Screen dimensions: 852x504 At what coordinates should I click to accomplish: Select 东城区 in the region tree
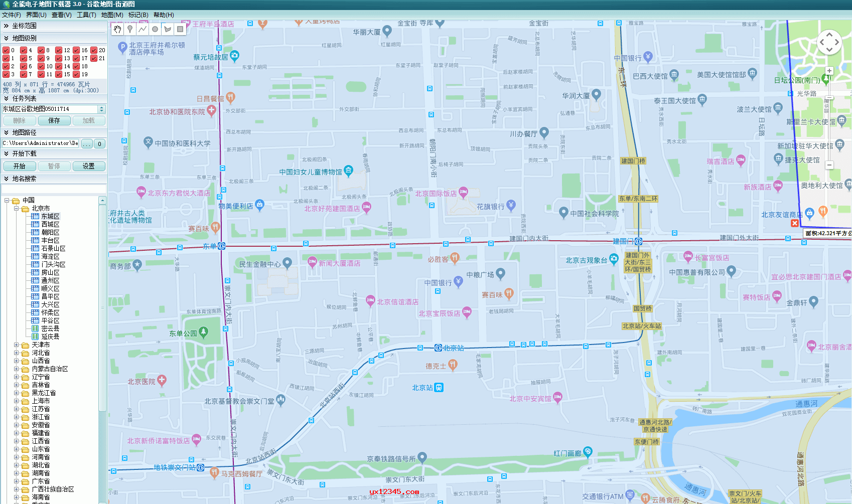coord(50,216)
